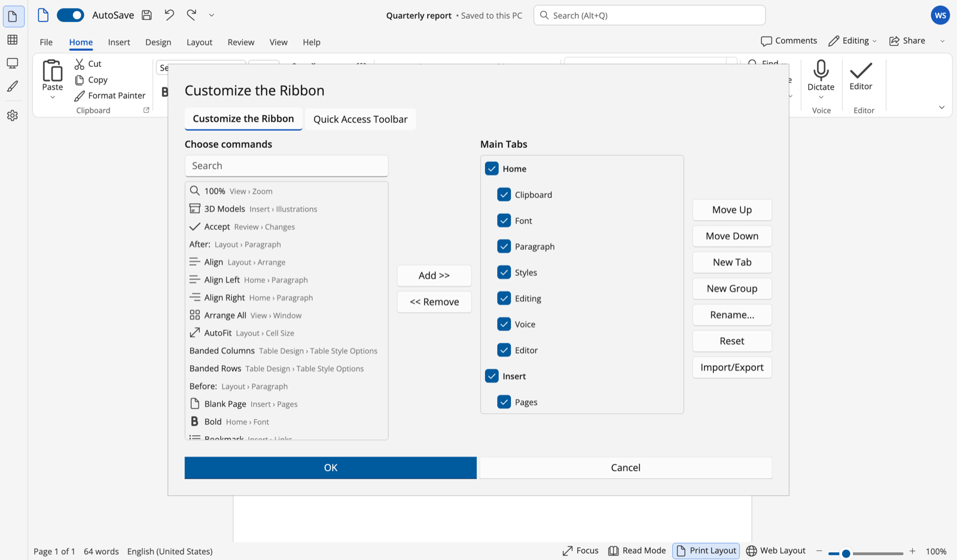
Task: Expand Quick Access Toolbar customize arrow
Action: pos(212,16)
